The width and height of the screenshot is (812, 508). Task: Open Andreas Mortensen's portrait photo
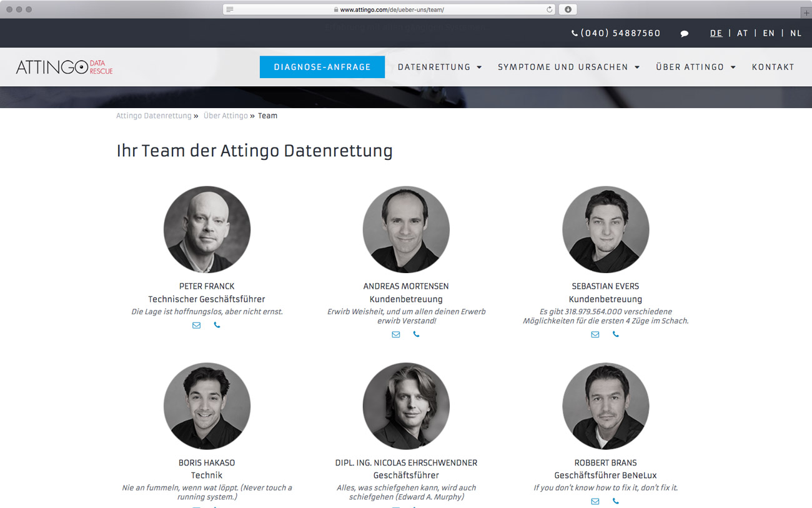coord(406,229)
